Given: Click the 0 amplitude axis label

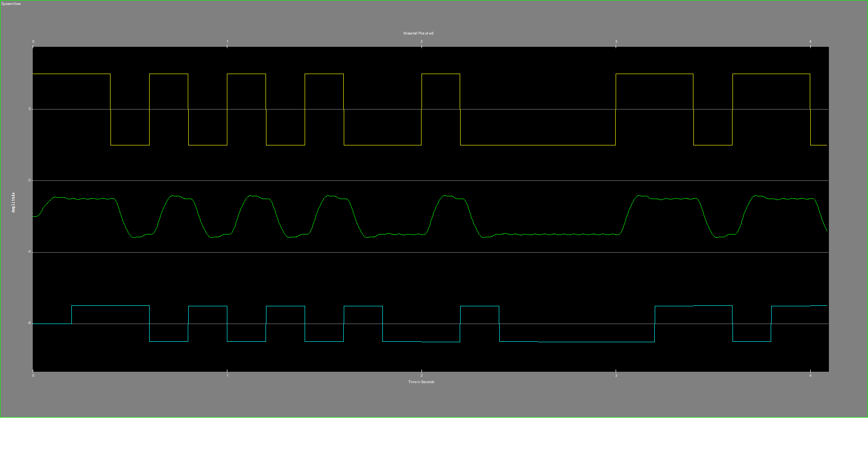Looking at the screenshot, I should click(30, 109).
